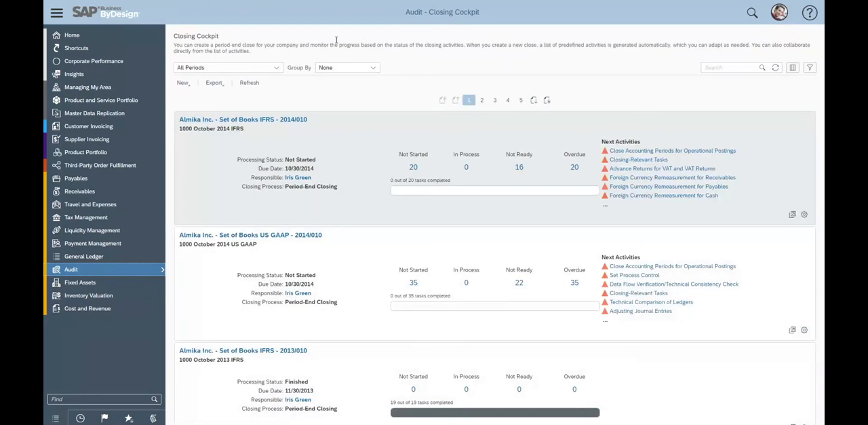Open the New menu button
868x425 pixels.
coord(183,83)
